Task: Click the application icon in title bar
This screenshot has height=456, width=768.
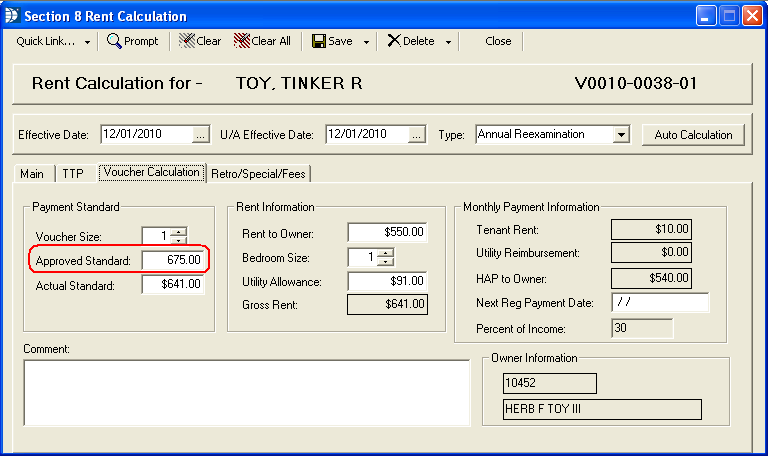Action: pyautogui.click(x=12, y=16)
